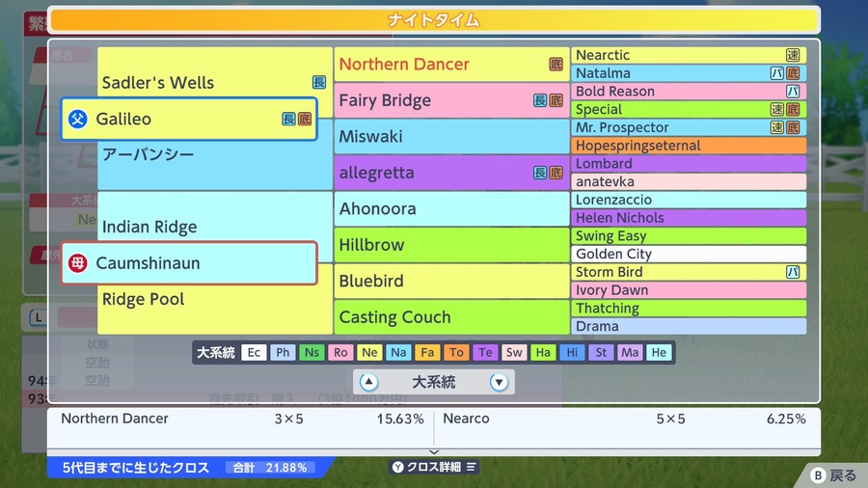Click the パ badge on Natalma
The width and height of the screenshot is (868, 488).
(777, 73)
